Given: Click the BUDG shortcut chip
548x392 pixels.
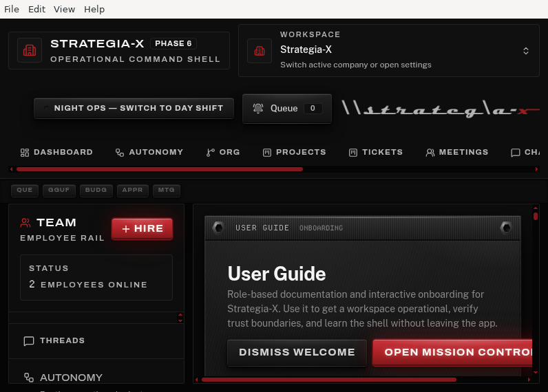Looking at the screenshot, I should pos(96,190).
